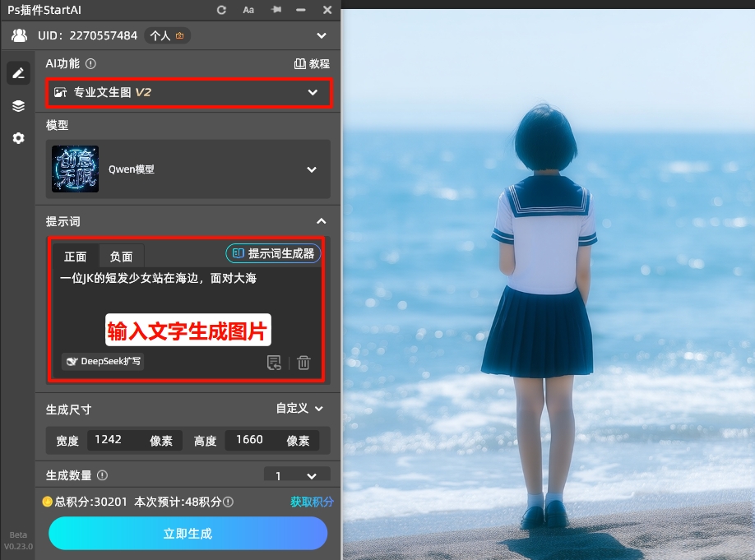Refresh the StartAI plugin panel
The image size is (755, 560).
[x=220, y=10]
